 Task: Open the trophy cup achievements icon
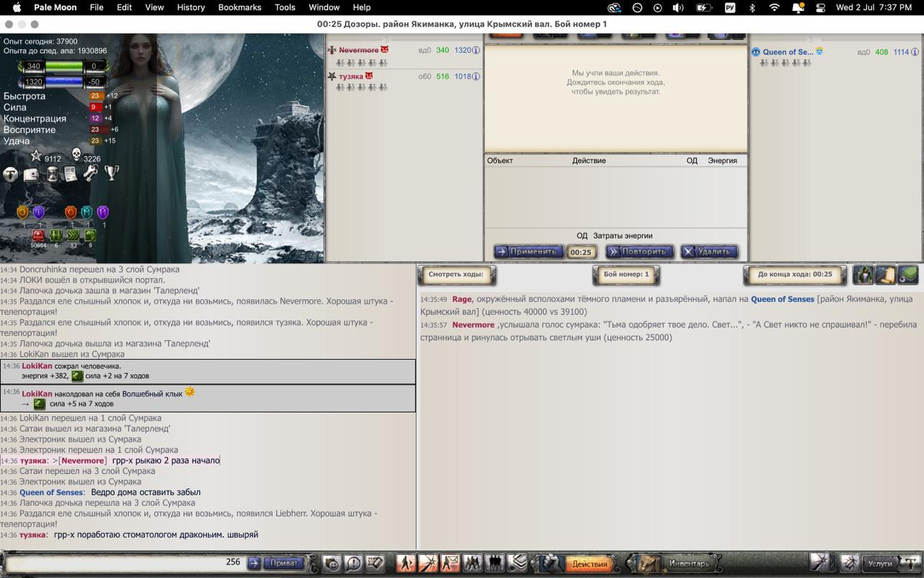[111, 173]
